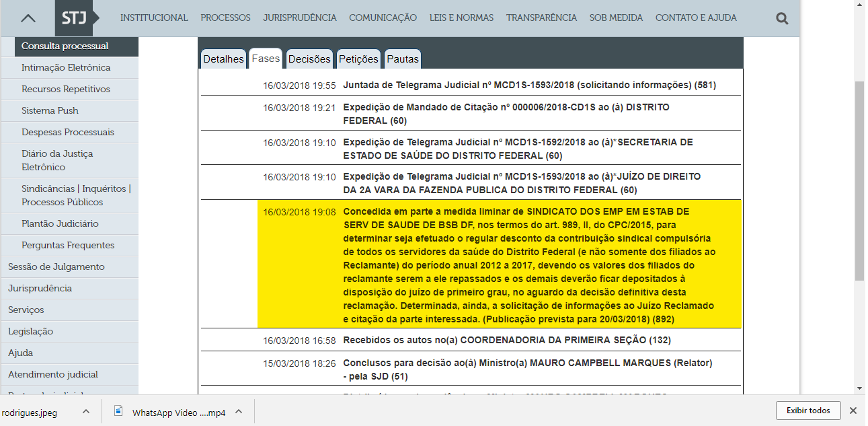Open Diário da Justiça Eletrônico link
Image resolution: width=868 pixels, height=426 pixels.
(57, 160)
